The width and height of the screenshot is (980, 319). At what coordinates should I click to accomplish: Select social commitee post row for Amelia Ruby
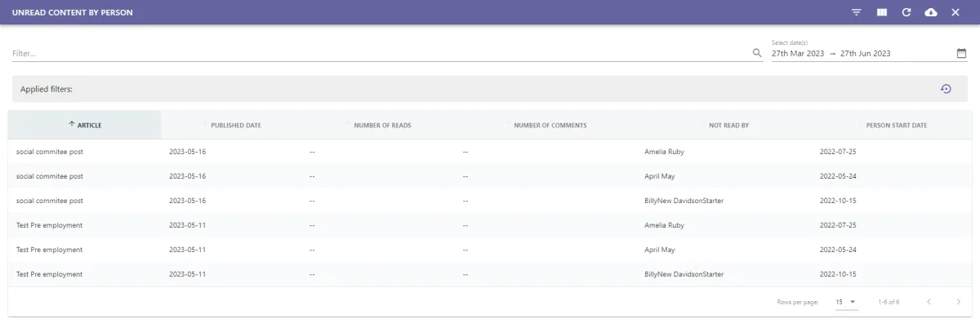point(490,152)
